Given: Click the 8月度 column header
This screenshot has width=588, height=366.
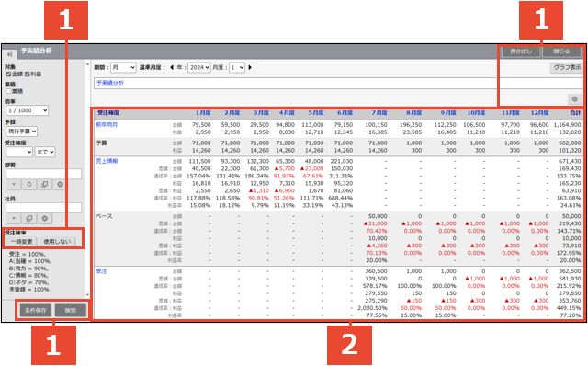Looking at the screenshot, I should (414, 112).
